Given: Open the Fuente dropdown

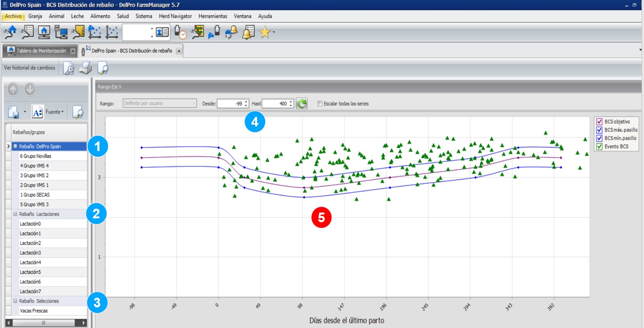Looking at the screenshot, I should (55, 112).
